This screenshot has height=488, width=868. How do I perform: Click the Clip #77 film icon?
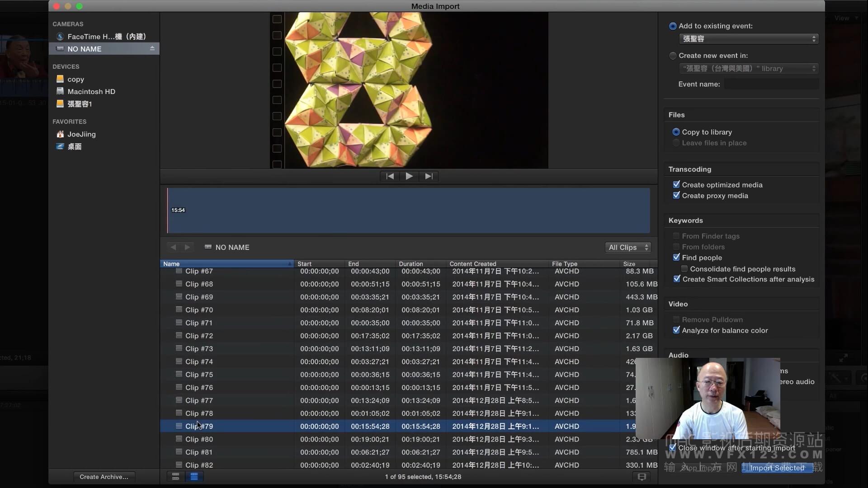179,400
